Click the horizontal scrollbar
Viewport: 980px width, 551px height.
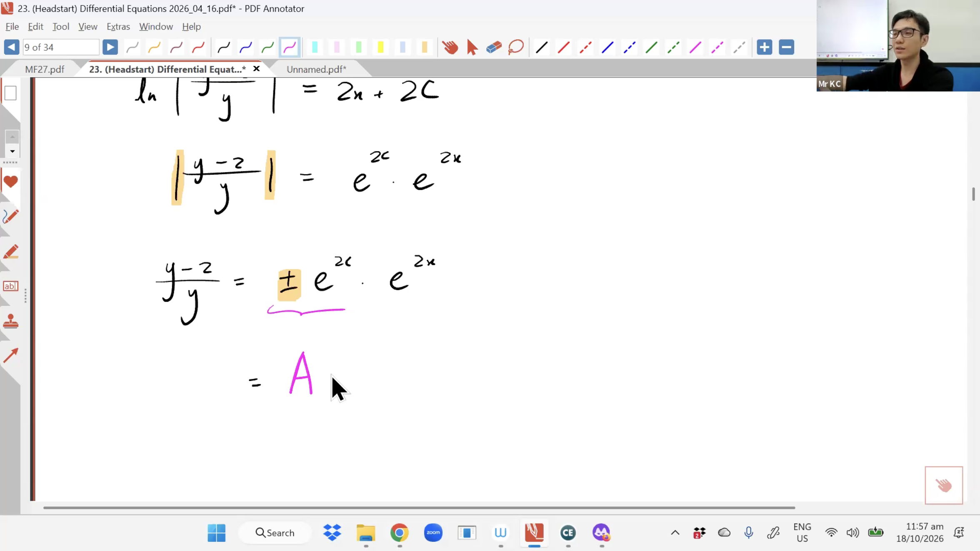[419, 508]
